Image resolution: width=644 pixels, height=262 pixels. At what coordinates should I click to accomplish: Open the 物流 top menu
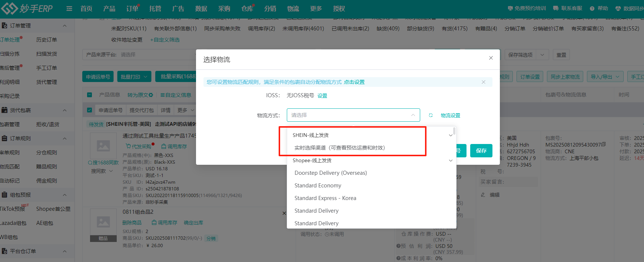pos(293,9)
